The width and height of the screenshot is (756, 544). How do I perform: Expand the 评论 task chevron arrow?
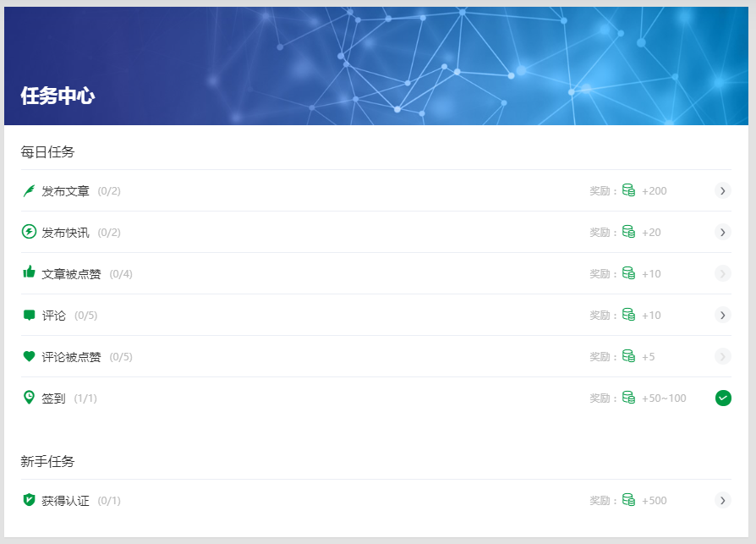(x=722, y=315)
